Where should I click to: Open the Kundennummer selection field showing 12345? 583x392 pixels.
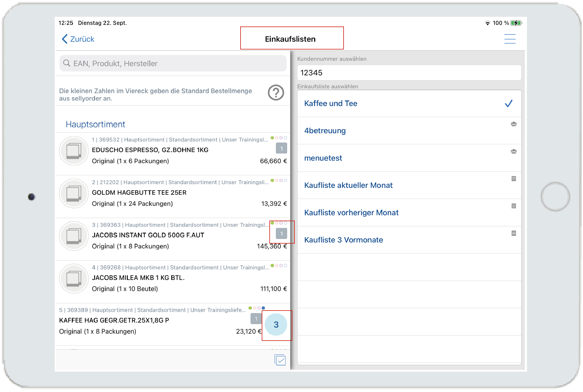pos(409,73)
